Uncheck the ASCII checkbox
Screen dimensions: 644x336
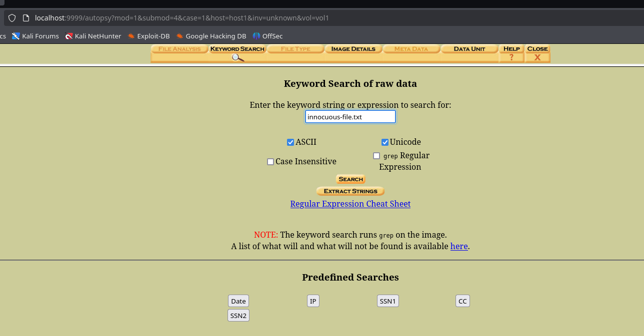point(290,142)
